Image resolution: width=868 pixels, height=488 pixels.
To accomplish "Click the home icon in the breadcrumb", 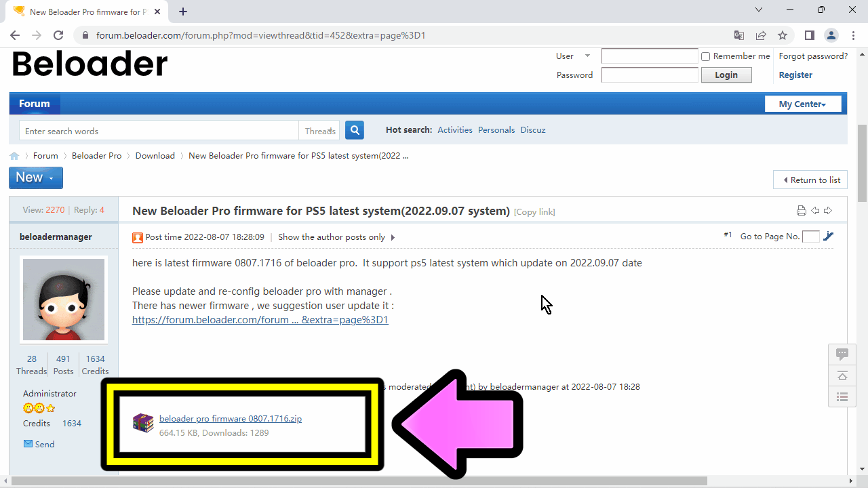I will [x=15, y=155].
